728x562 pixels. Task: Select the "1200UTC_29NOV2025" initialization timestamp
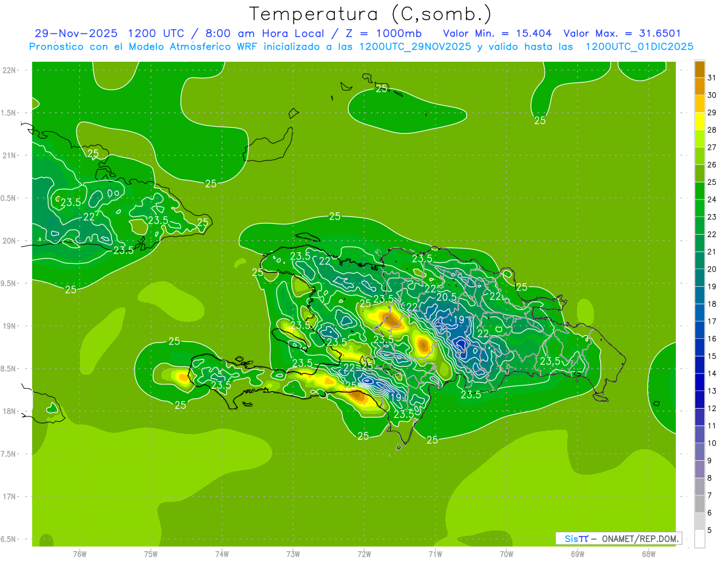tap(416, 47)
